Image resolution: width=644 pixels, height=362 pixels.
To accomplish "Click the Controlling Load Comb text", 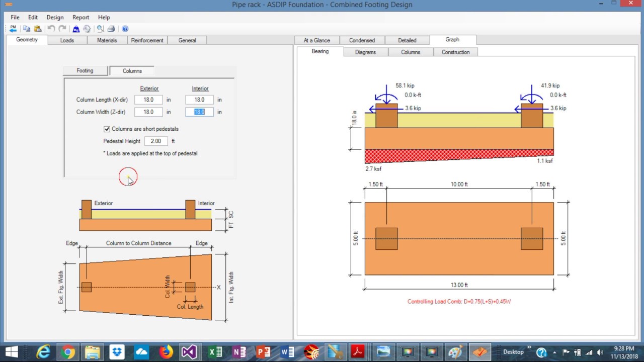I will (x=459, y=302).
